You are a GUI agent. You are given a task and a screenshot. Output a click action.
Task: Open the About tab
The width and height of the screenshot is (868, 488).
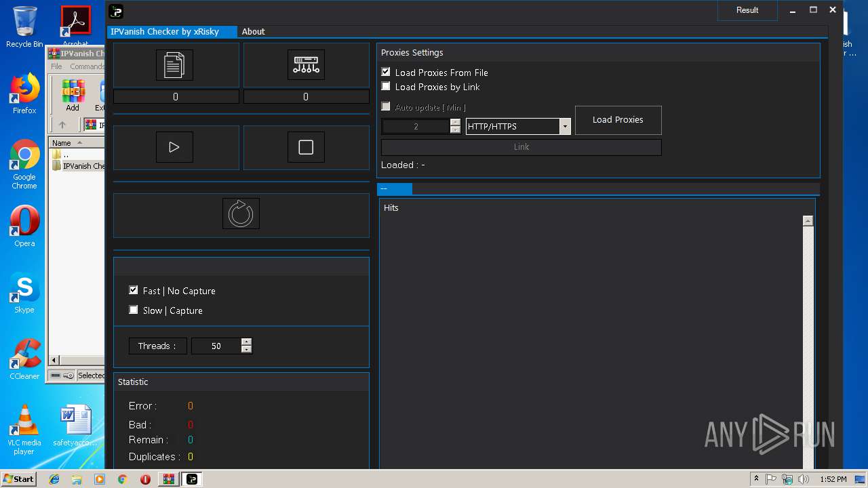pos(254,32)
